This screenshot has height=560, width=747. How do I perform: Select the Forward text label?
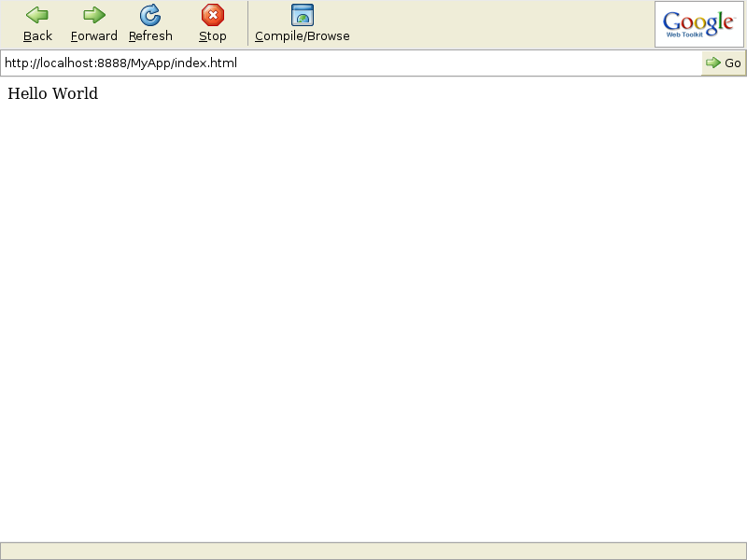point(94,36)
